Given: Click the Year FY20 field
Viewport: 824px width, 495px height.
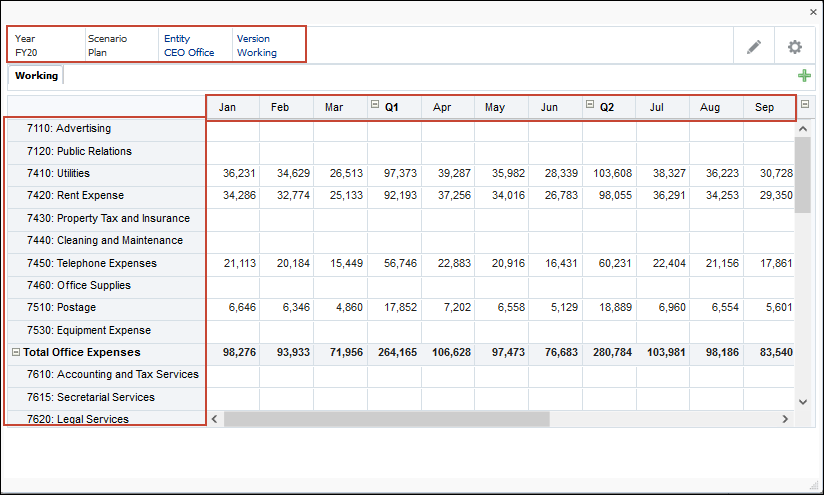Looking at the screenshot, I should tap(26, 46).
